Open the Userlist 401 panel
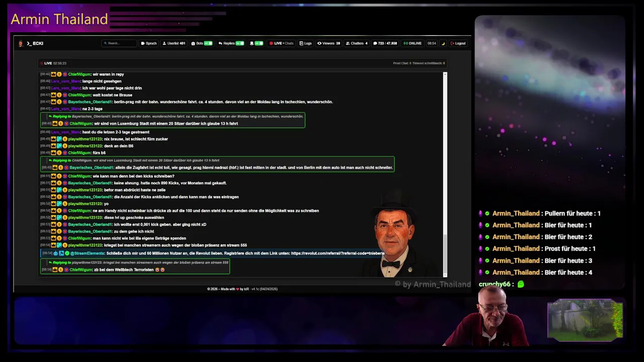 pos(174,43)
